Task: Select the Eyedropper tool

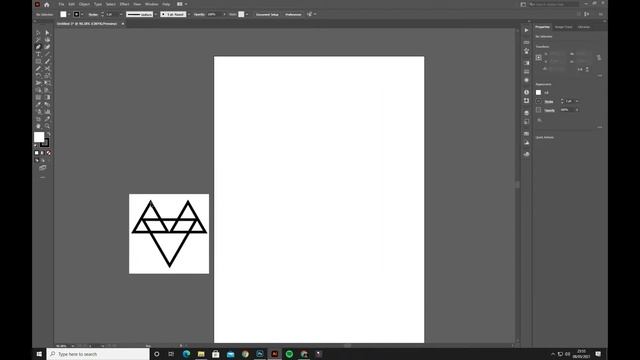Action: pos(38,104)
